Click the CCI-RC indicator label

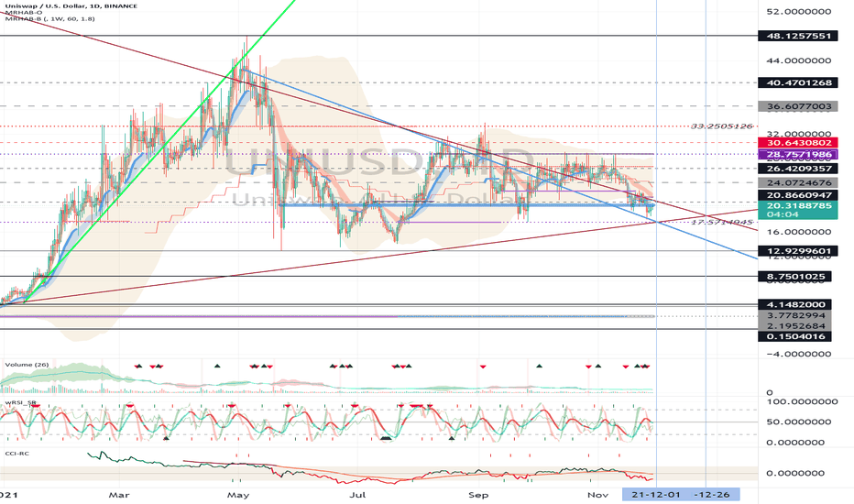pyautogui.click(x=16, y=453)
